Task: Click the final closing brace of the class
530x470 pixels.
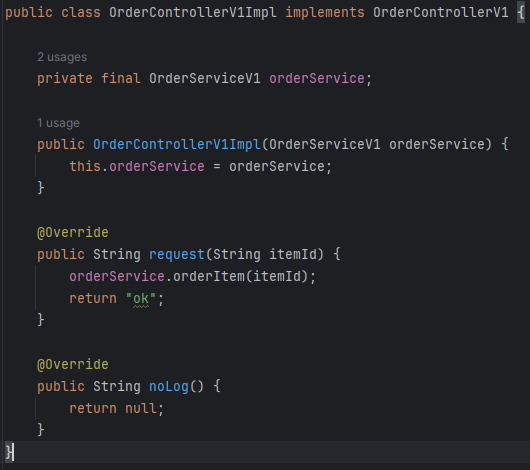Action: pos(8,452)
